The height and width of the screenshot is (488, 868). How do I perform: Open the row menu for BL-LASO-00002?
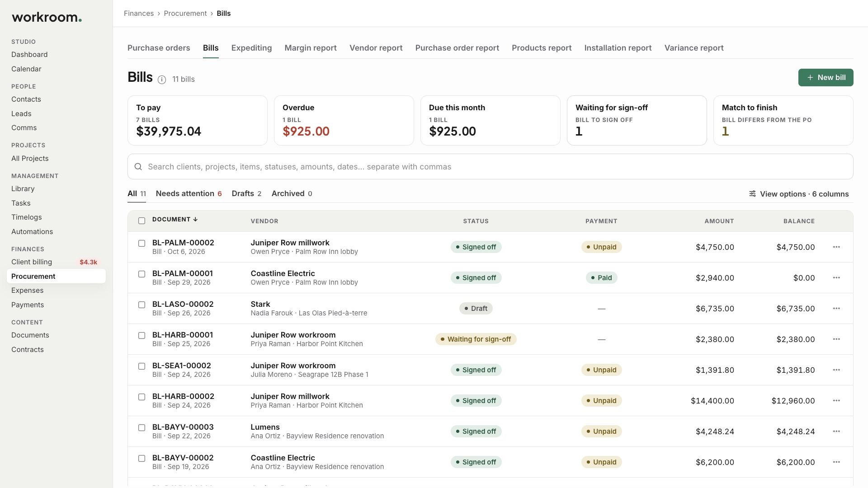pyautogui.click(x=836, y=309)
